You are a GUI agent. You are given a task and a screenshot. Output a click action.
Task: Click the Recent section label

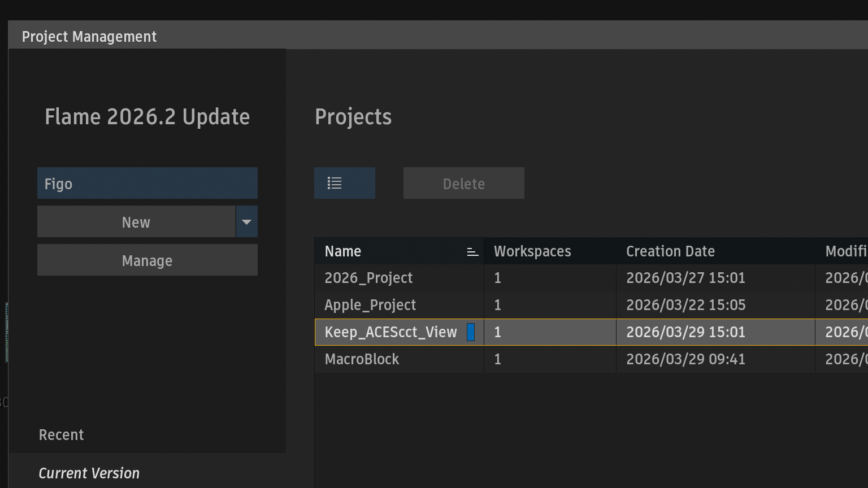(61, 435)
